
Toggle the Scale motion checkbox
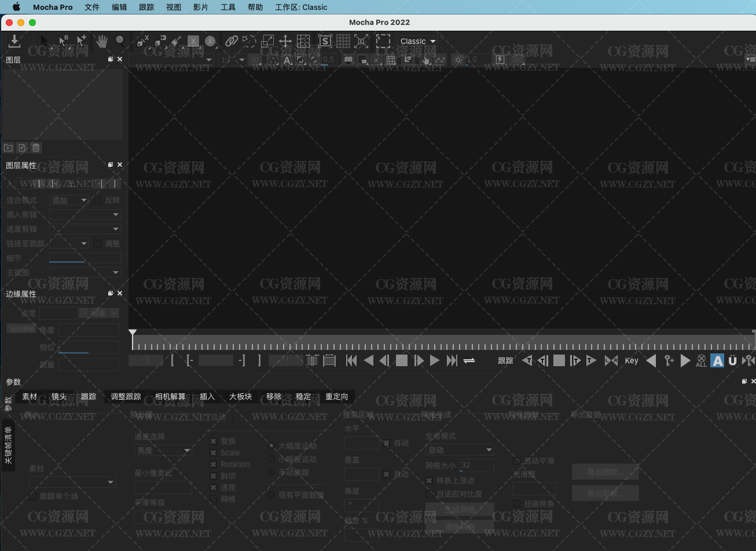click(x=214, y=453)
